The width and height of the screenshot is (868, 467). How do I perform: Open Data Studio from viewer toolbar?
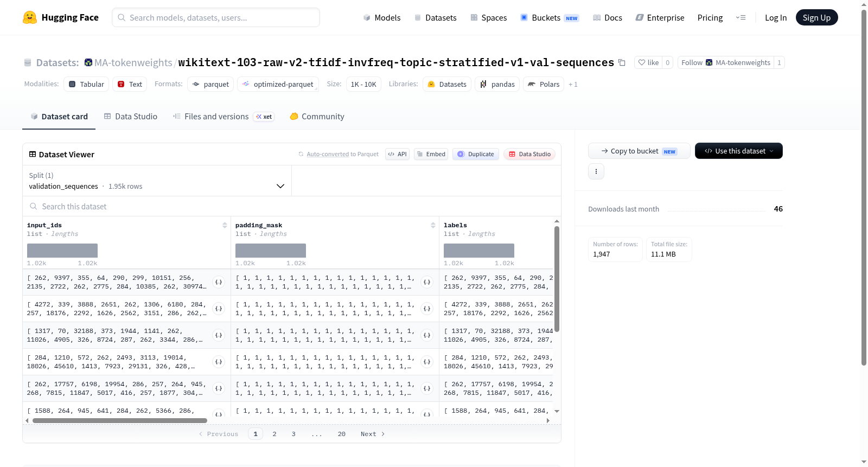[529, 154]
